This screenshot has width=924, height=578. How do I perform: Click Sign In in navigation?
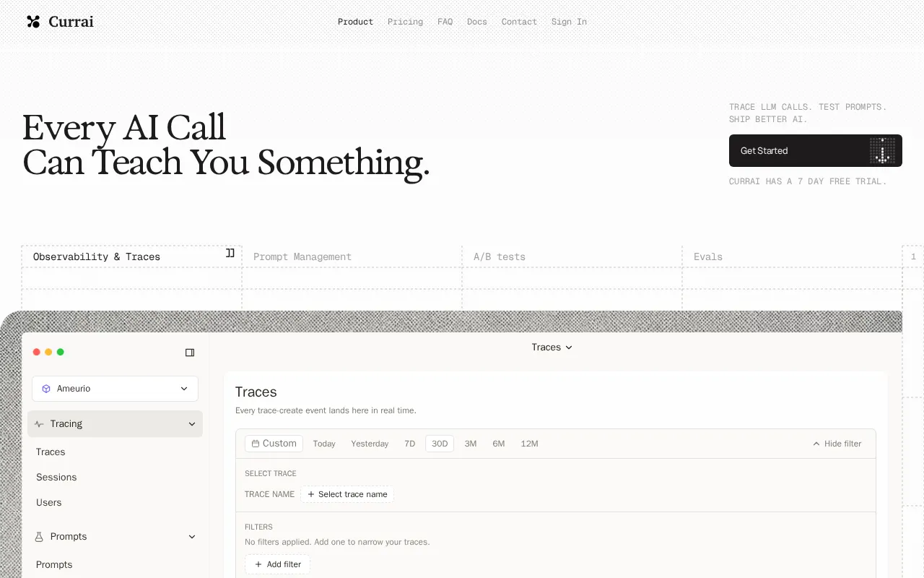coord(569,22)
